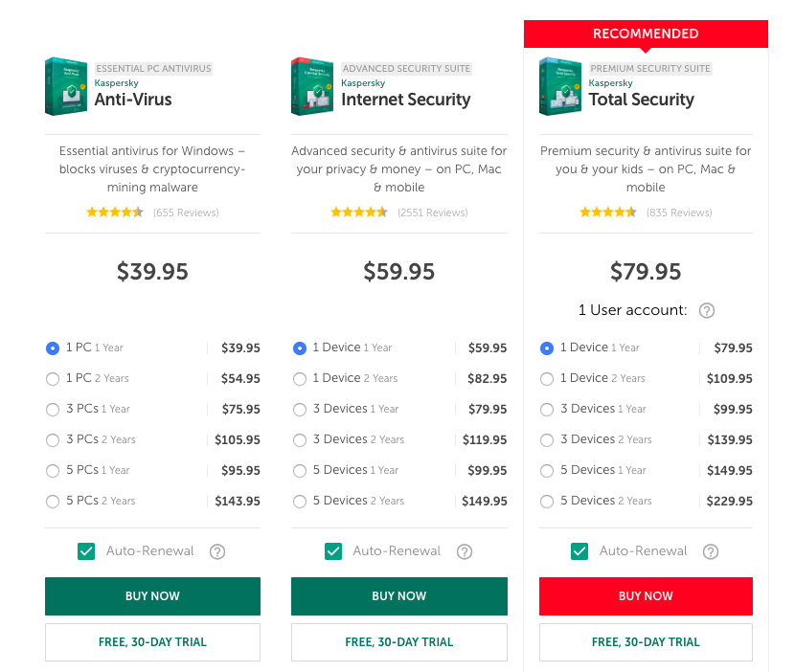Click the Internet Security product box image
Image resolution: width=795 pixels, height=672 pixels.
312,86
